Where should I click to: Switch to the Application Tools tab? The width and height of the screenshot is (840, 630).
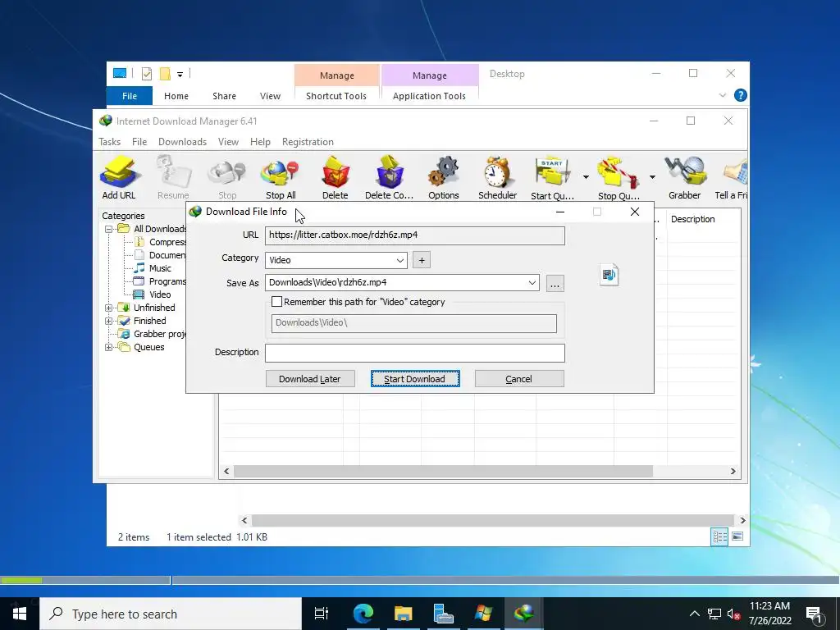429,96
